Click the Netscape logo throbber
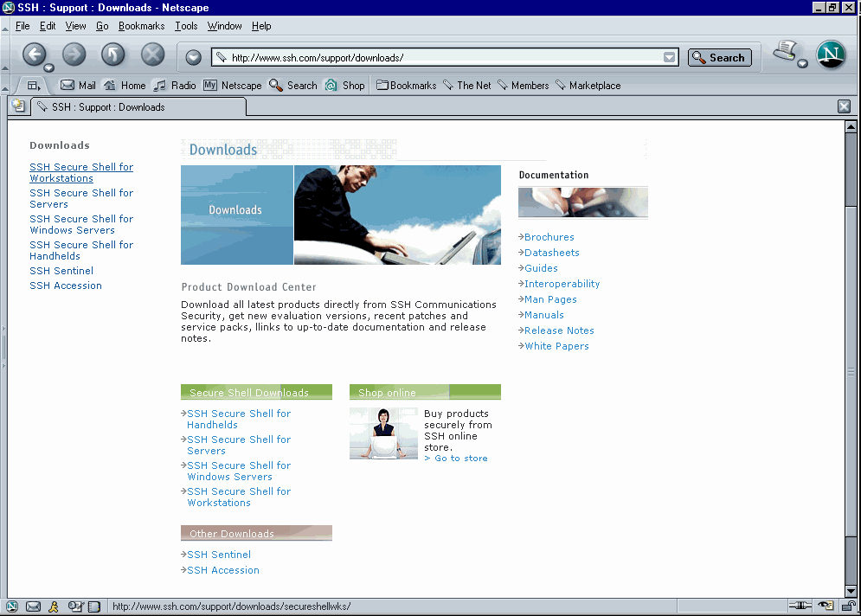The image size is (861, 616). [x=831, y=55]
